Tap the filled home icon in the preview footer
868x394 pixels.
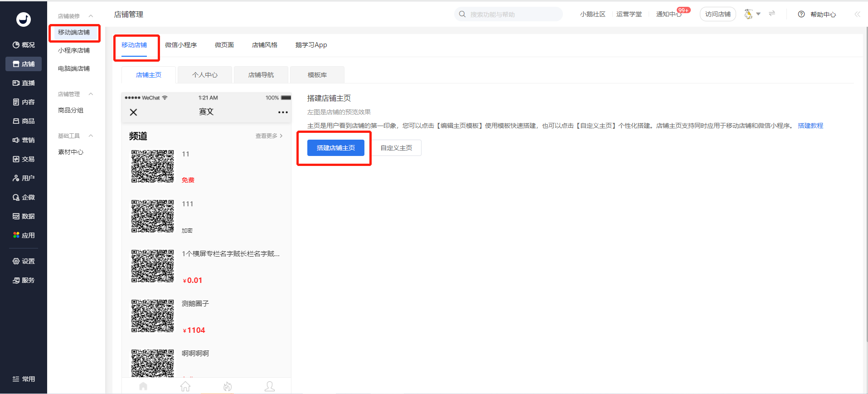(143, 386)
